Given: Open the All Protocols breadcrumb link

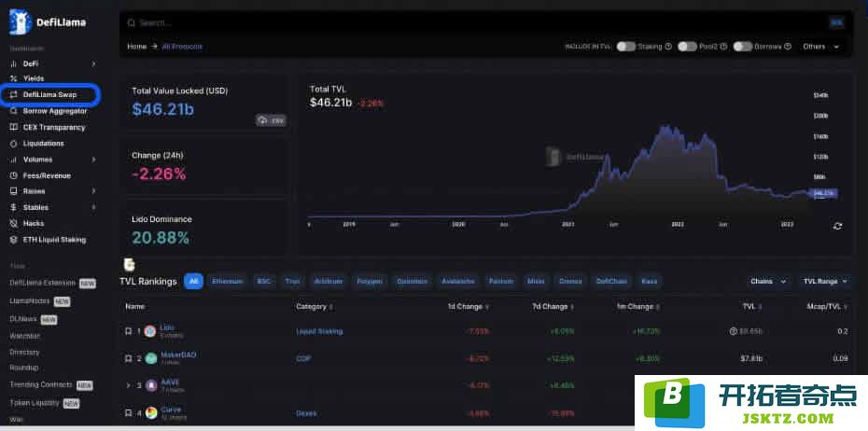Looking at the screenshot, I should pos(182,47).
